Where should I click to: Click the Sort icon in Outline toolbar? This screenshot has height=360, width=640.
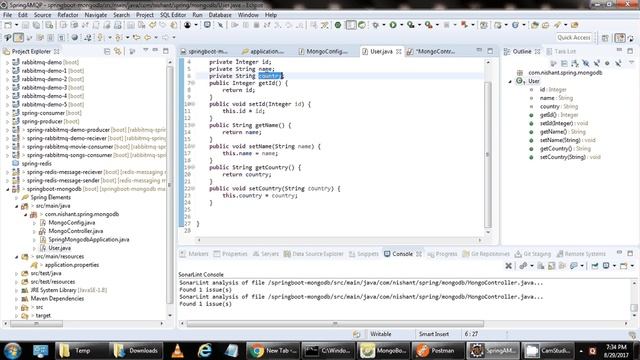coord(575,63)
